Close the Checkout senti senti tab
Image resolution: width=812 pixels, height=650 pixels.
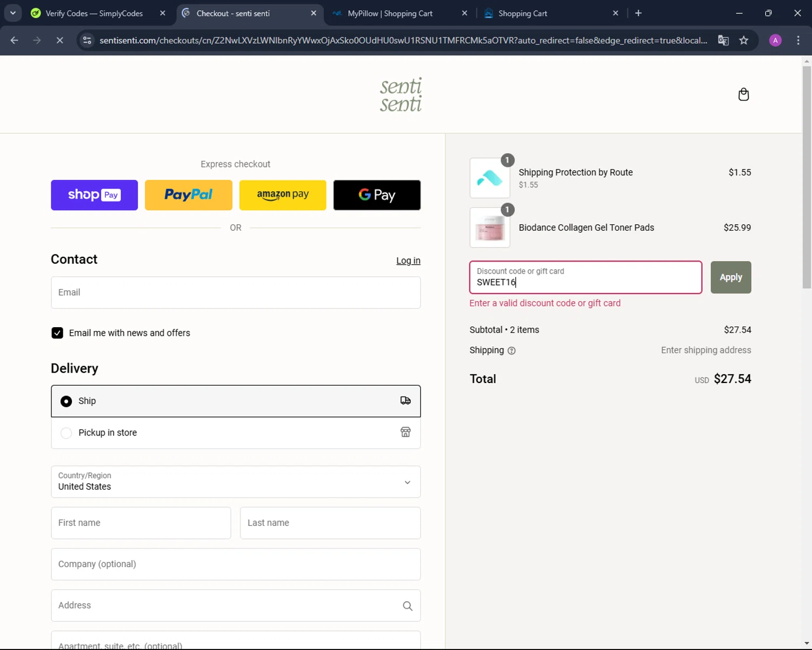pyautogui.click(x=313, y=13)
